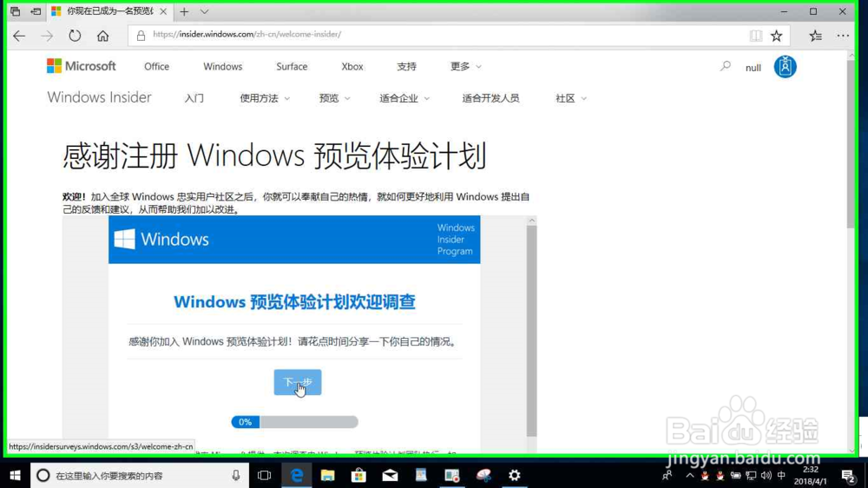Click Cortana microphone icon
Viewport: 868px width, 488px height.
tap(236, 475)
